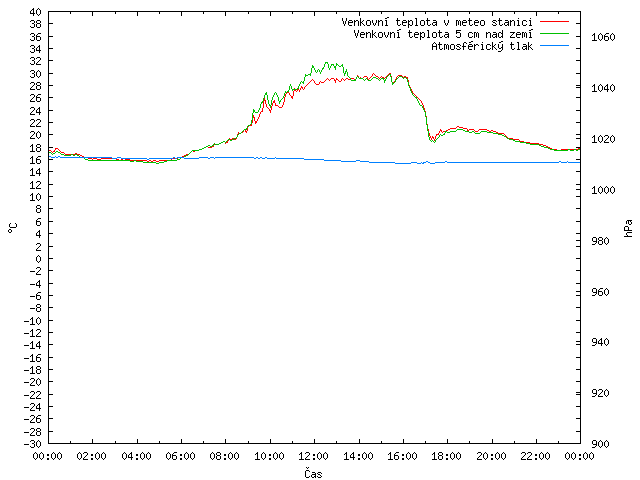
Task: Click the 'hPa' right axis title
Action: coord(629,228)
